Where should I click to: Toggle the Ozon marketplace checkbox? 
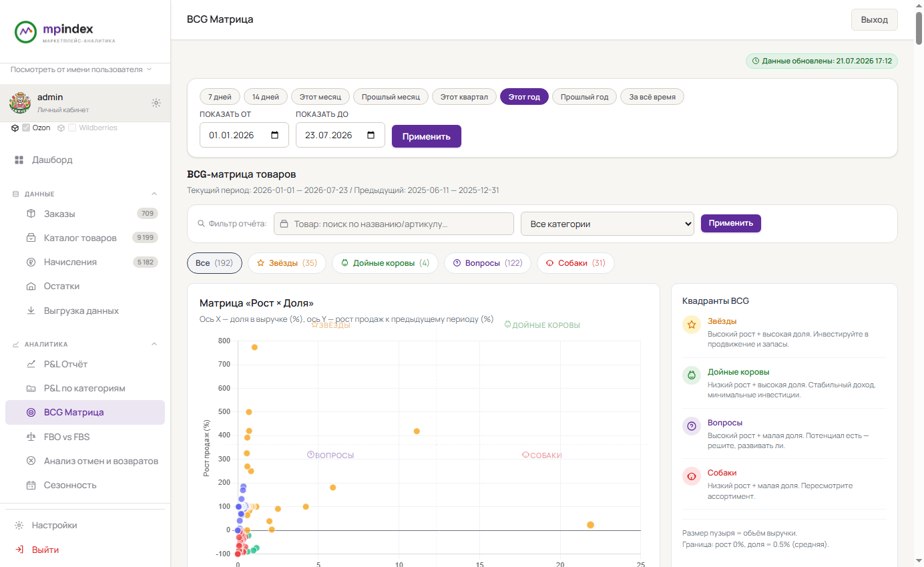[x=26, y=128]
